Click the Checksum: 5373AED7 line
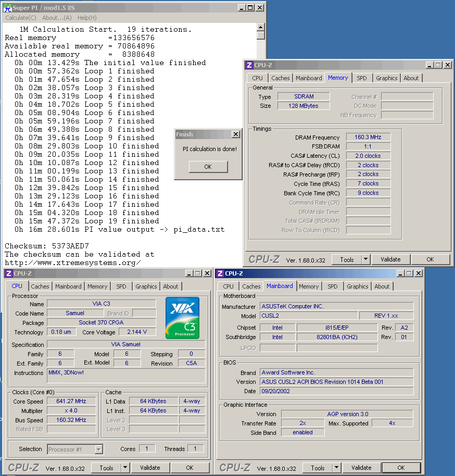 pyautogui.click(x=47, y=246)
